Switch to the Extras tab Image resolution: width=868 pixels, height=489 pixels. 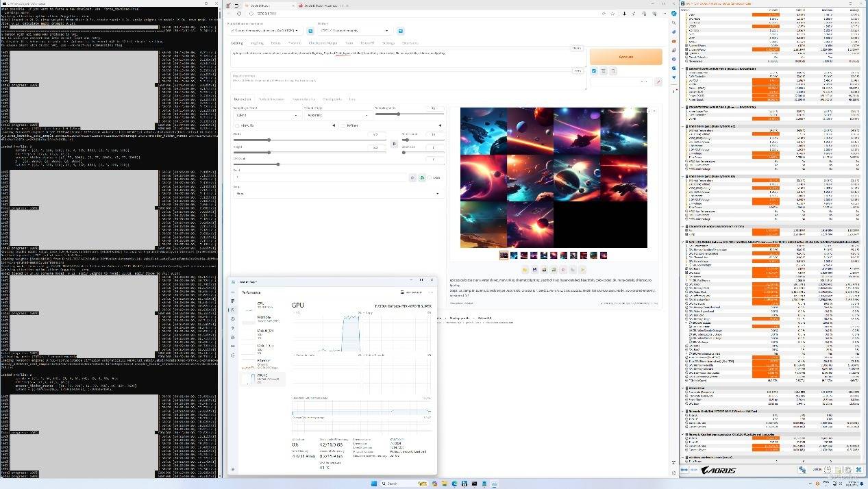click(275, 42)
